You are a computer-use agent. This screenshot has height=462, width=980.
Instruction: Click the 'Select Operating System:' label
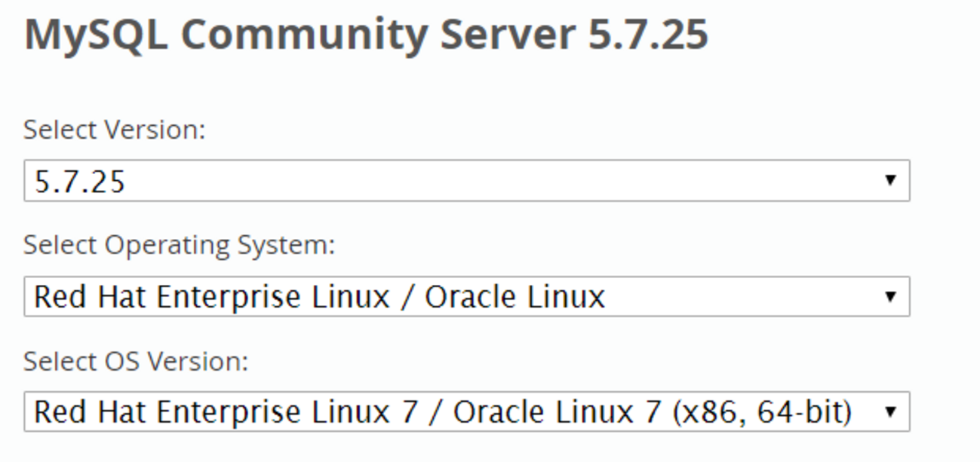pyautogui.click(x=180, y=246)
